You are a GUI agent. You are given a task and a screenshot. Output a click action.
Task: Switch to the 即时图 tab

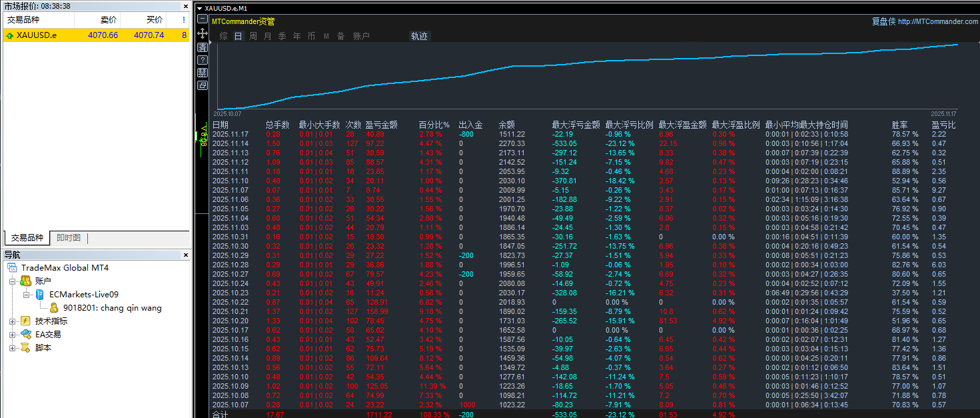(69, 238)
